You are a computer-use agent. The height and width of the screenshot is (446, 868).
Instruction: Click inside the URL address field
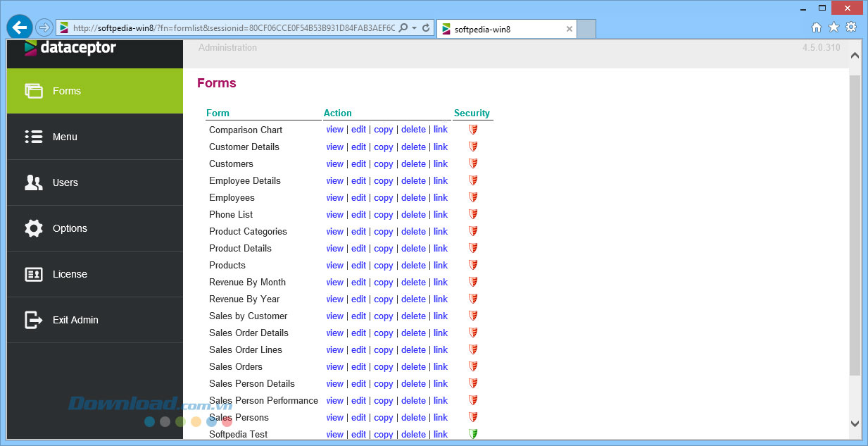point(232,28)
